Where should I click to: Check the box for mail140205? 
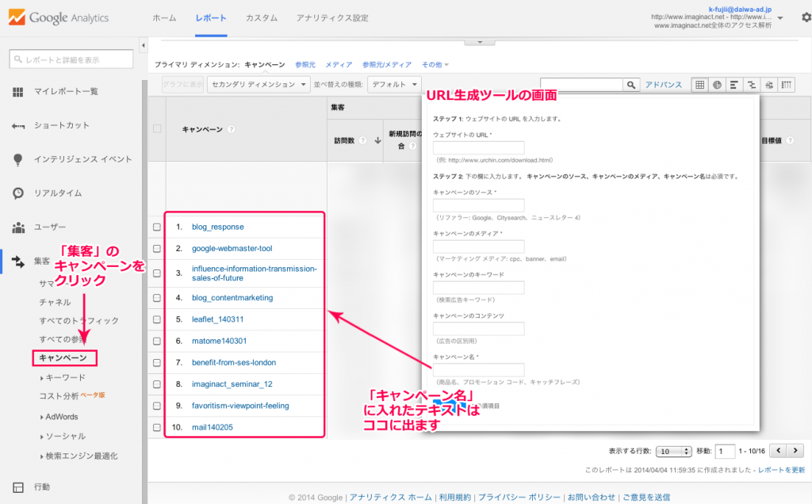click(157, 428)
